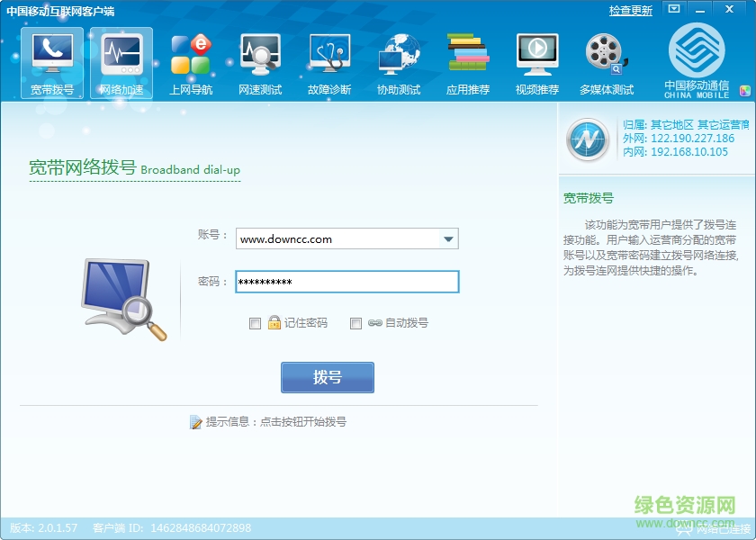Open 应用推荐 app recommendations
This screenshot has height=540, width=756.
467,61
